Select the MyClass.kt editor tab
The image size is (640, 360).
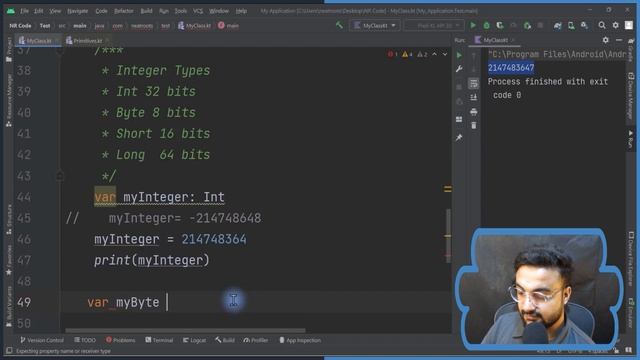(x=38, y=40)
